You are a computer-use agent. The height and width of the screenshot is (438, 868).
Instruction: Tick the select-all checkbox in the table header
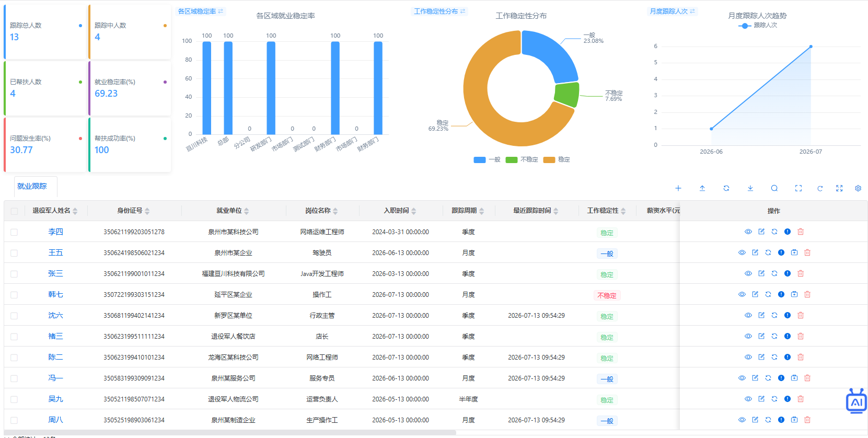click(14, 211)
